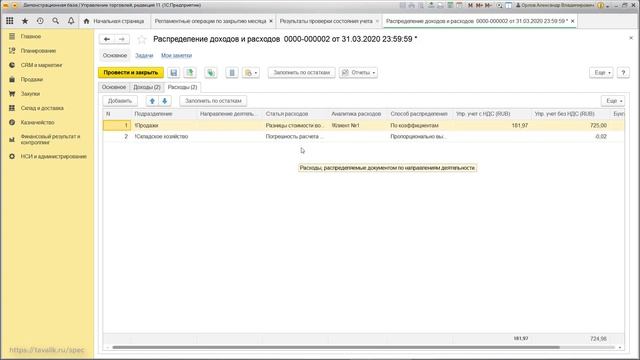The height and width of the screenshot is (360, 640).
Task: Go back with the left arrow
Action: tap(107, 39)
